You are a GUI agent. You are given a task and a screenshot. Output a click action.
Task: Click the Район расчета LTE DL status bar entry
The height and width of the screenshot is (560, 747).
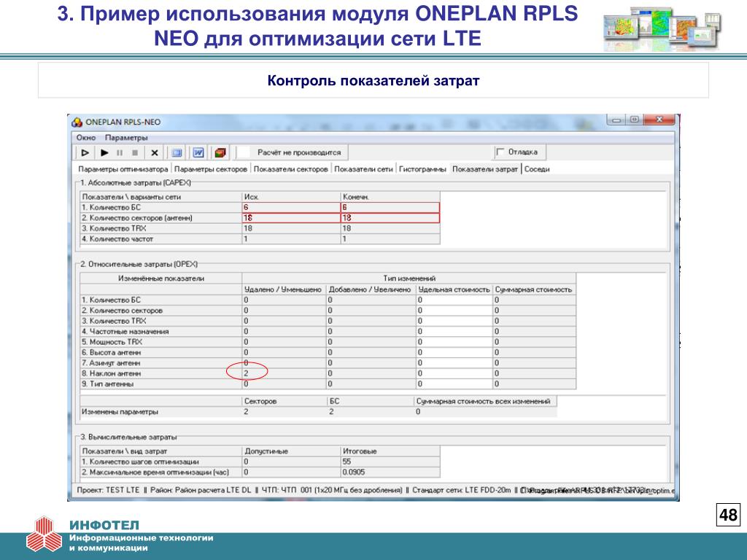pyautogui.click(x=200, y=490)
